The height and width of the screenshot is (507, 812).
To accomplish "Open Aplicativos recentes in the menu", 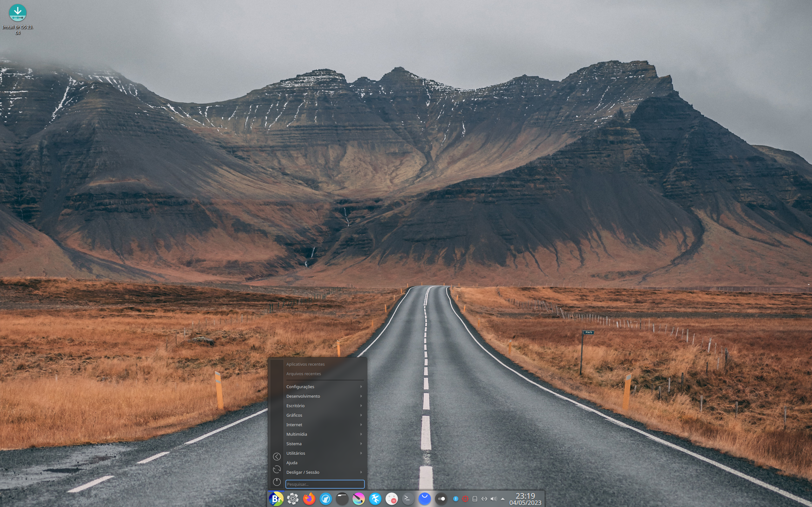I will 306,364.
